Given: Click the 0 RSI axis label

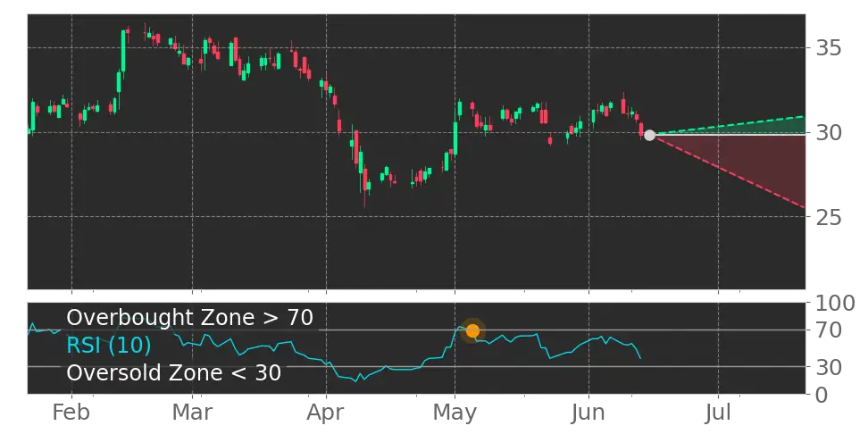Looking at the screenshot, I should [x=822, y=395].
